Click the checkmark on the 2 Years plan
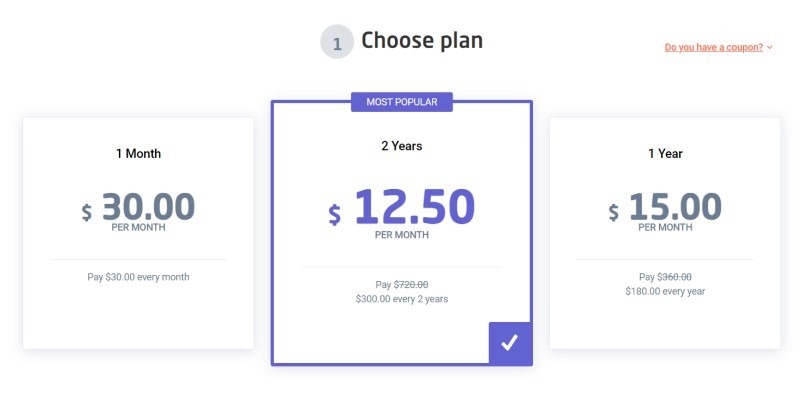 pos(510,343)
